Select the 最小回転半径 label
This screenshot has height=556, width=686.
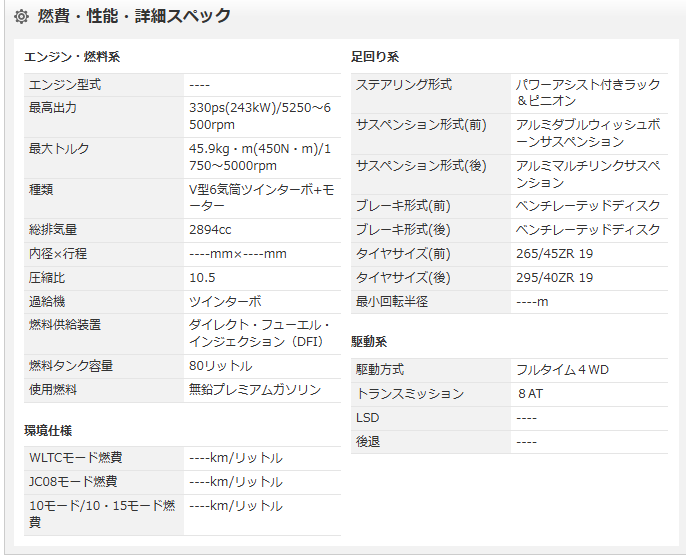pyautogui.click(x=392, y=301)
